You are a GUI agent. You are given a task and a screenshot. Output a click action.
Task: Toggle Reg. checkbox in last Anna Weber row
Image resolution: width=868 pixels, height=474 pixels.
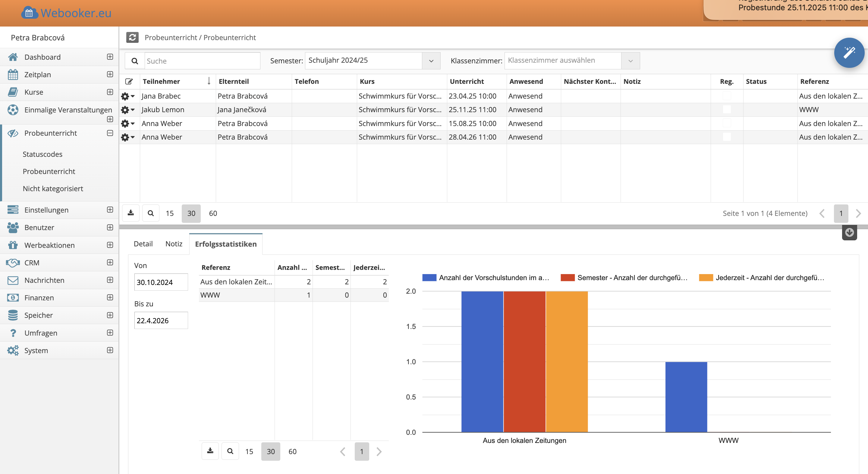(x=727, y=137)
